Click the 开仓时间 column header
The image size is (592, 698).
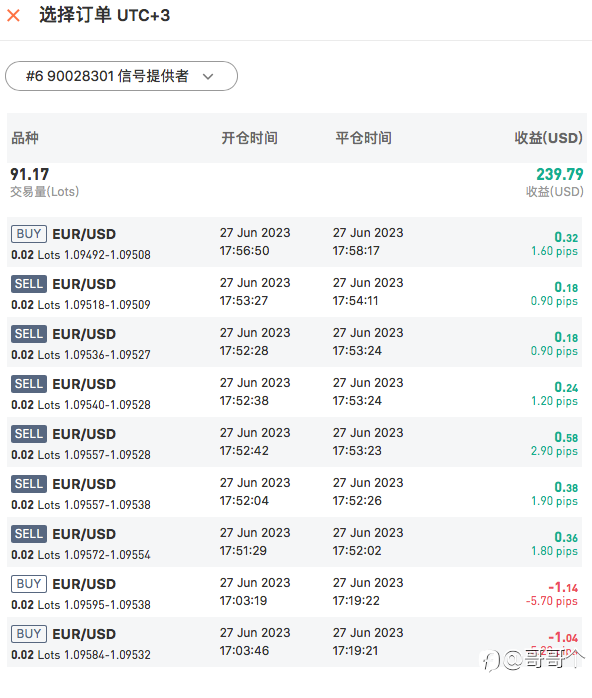249,138
